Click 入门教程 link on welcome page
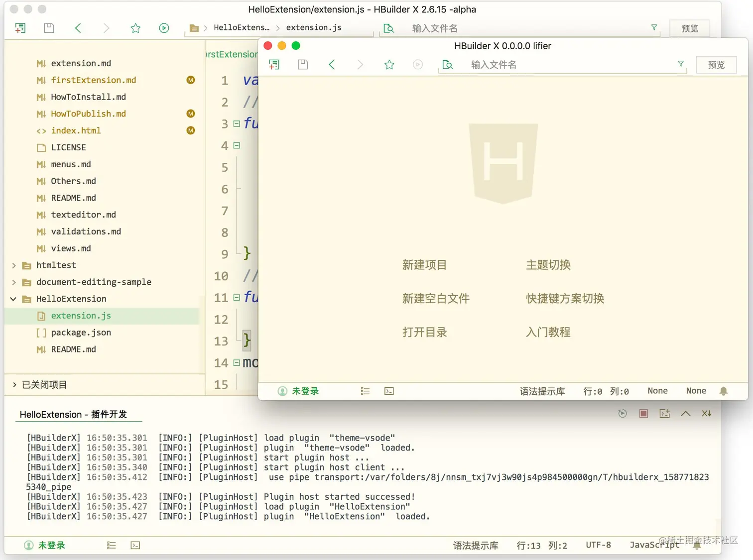The width and height of the screenshot is (753, 560). pyautogui.click(x=548, y=332)
